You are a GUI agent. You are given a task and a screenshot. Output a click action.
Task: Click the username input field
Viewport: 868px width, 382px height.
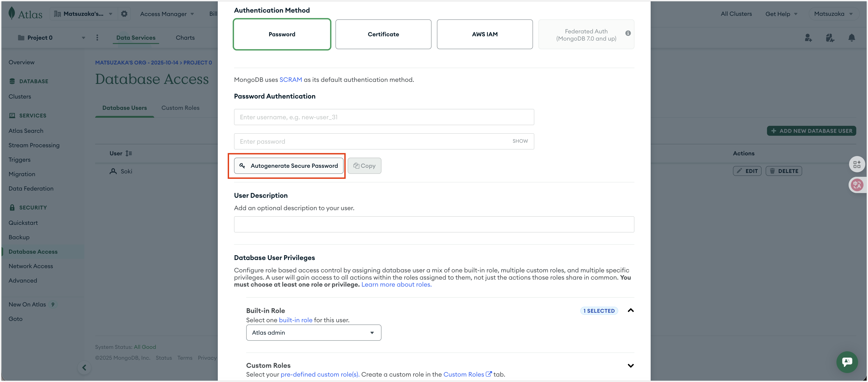[x=384, y=117]
